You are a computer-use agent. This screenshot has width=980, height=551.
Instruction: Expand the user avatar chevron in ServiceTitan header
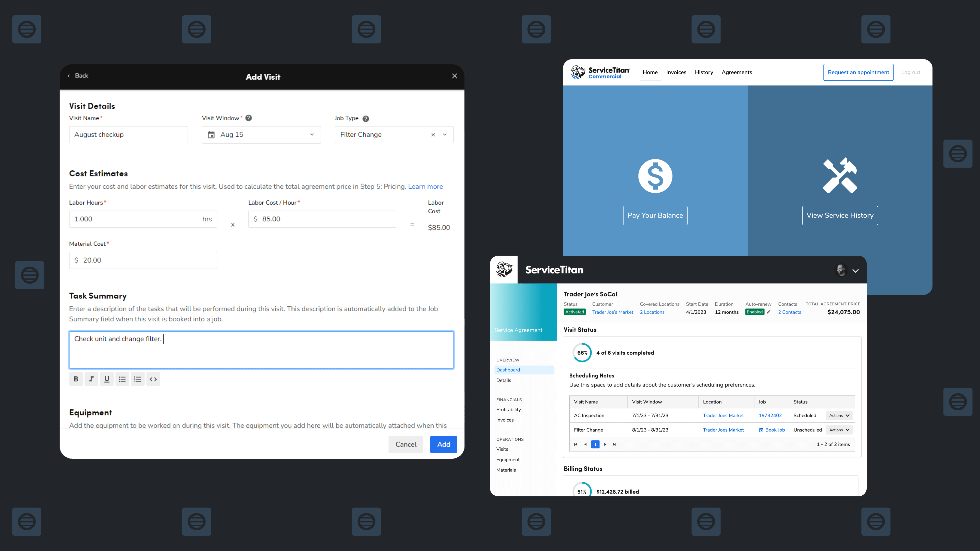[856, 270]
